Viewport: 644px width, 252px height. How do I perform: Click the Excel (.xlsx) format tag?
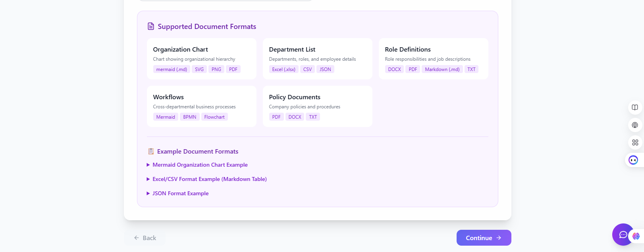coord(284,69)
